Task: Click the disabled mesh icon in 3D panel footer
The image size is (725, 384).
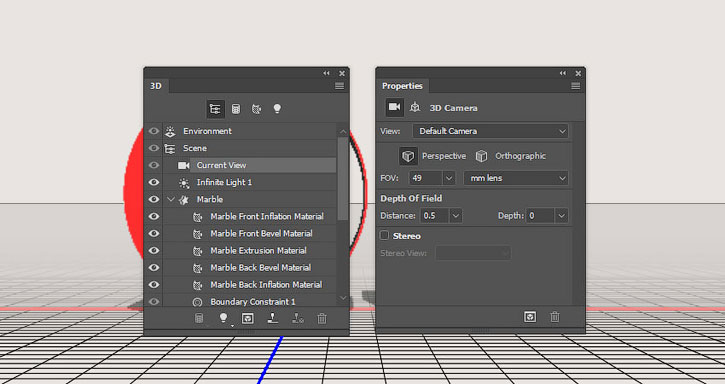Action: (x=199, y=318)
